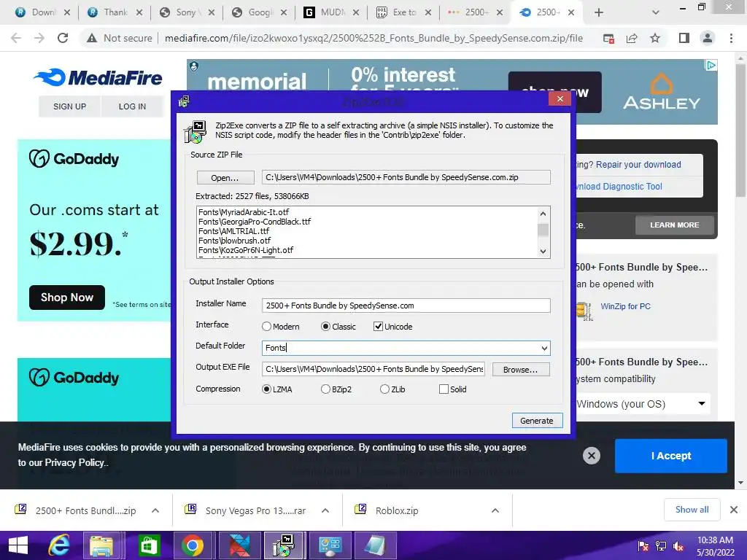The height and width of the screenshot is (560, 747).
Task: Click Show all downloads button
Action: pos(692,510)
